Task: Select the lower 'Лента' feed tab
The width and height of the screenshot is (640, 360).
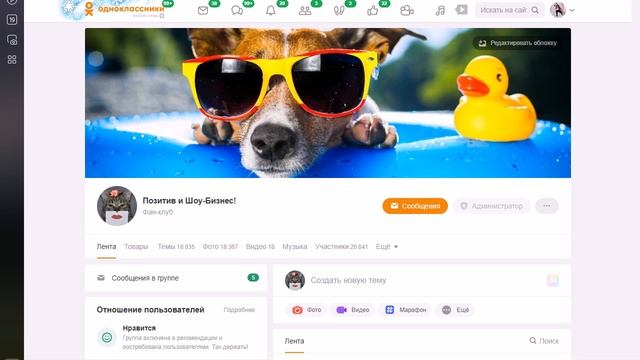Action: point(294,341)
